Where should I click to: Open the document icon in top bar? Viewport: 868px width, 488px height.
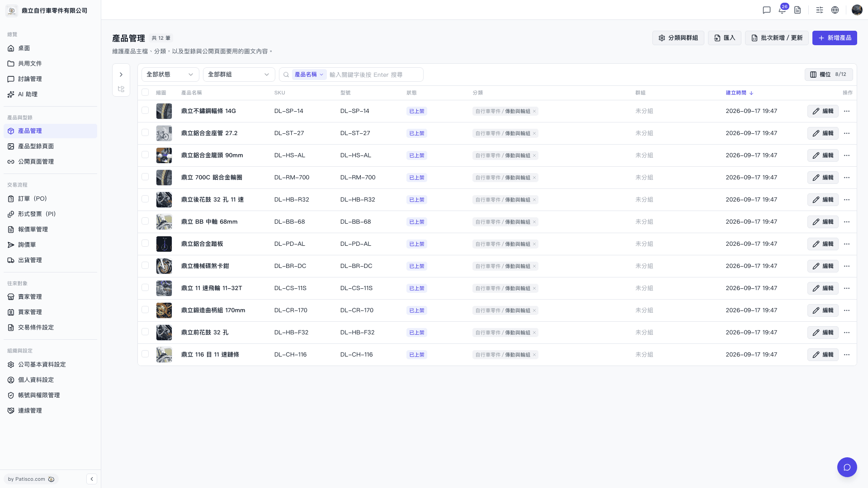[x=797, y=10]
